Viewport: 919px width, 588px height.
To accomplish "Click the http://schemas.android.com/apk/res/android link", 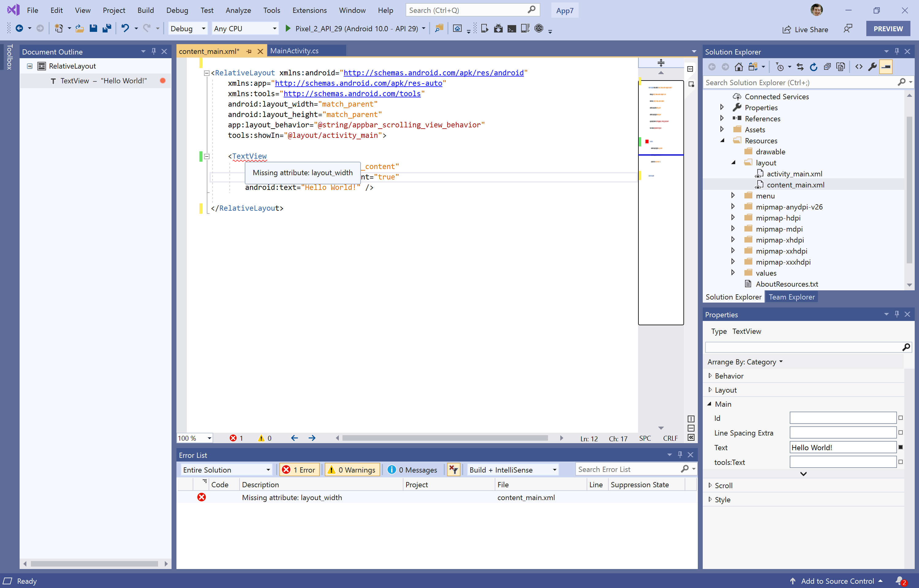I will point(433,72).
